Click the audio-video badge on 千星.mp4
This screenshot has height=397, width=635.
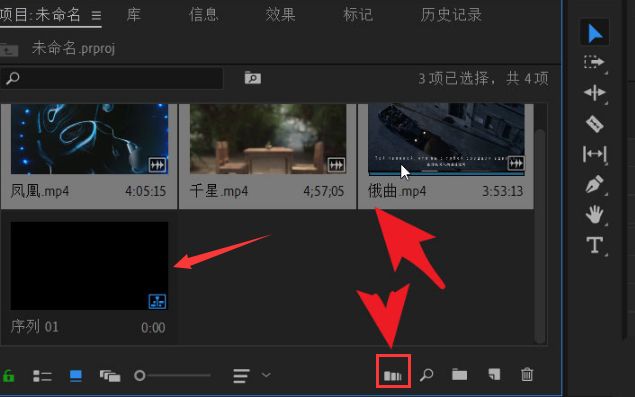[336, 165]
